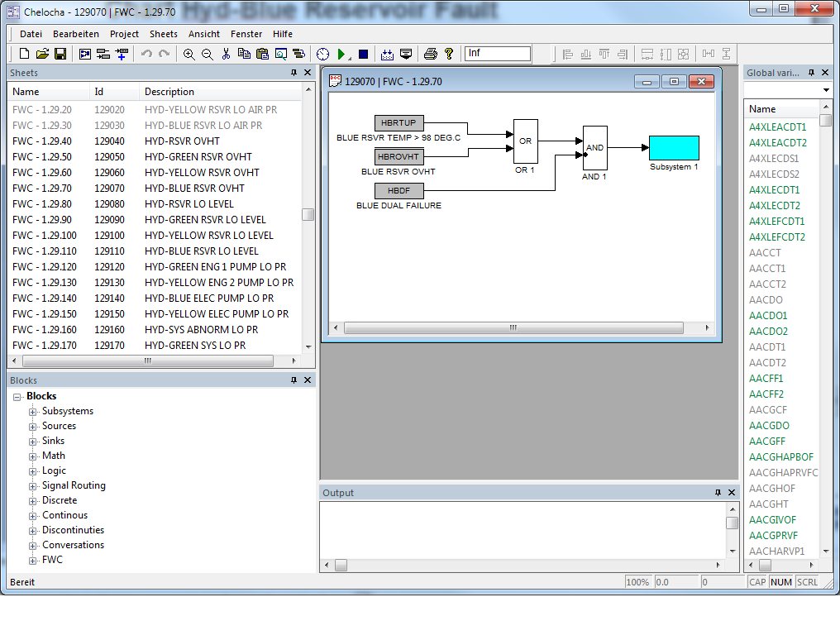840x640 pixels.
Task: Click the align right icon
Action: [623, 54]
